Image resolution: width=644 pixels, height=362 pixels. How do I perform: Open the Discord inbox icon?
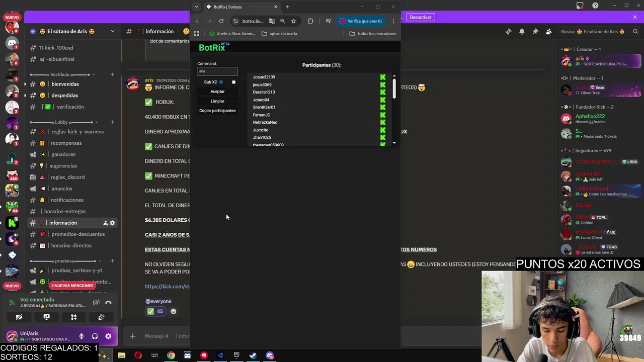coord(580,6)
